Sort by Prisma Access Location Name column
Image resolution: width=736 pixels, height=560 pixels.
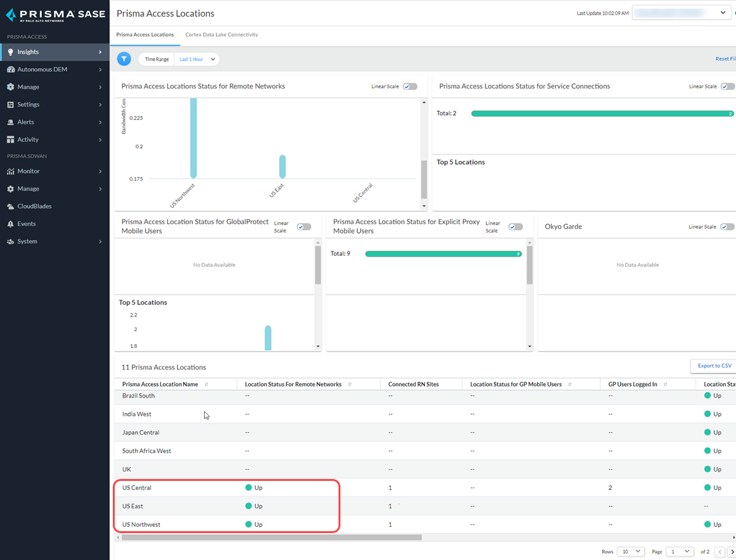tap(206, 385)
